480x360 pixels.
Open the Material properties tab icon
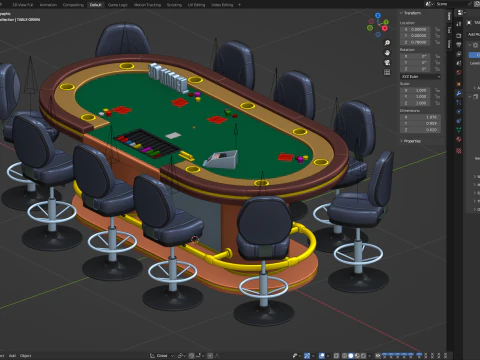click(x=459, y=139)
